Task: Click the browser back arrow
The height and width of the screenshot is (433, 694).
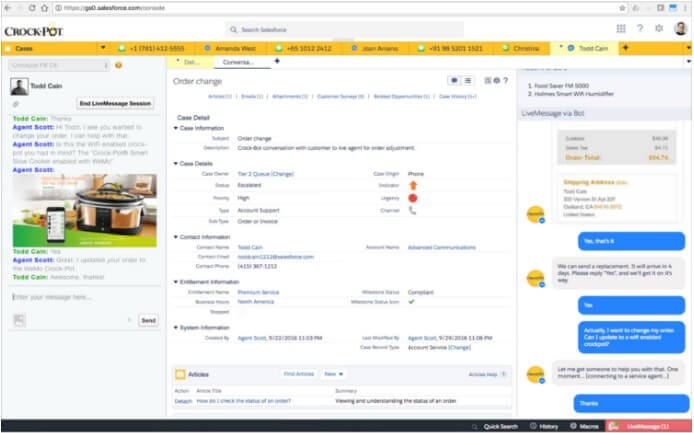Action: (8, 8)
